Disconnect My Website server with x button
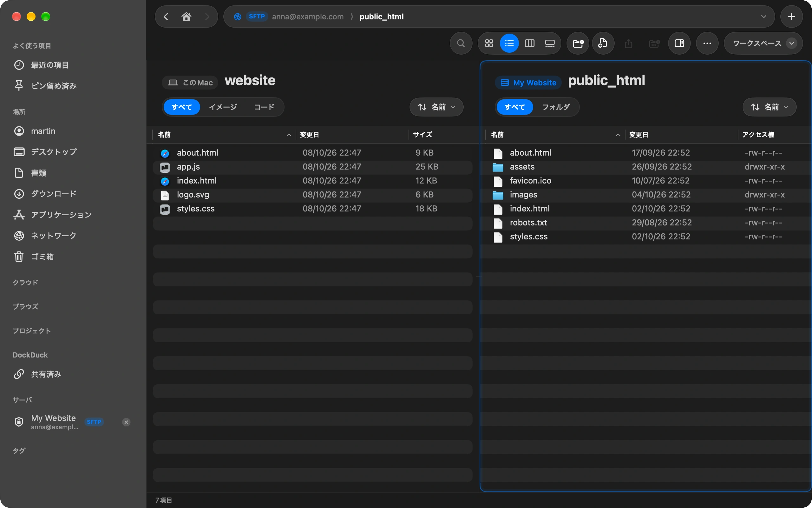Screen dimensions: 812x508 pyautogui.click(x=126, y=422)
